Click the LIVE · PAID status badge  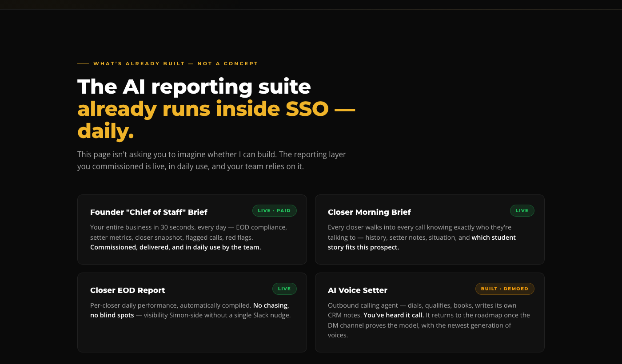274,210
